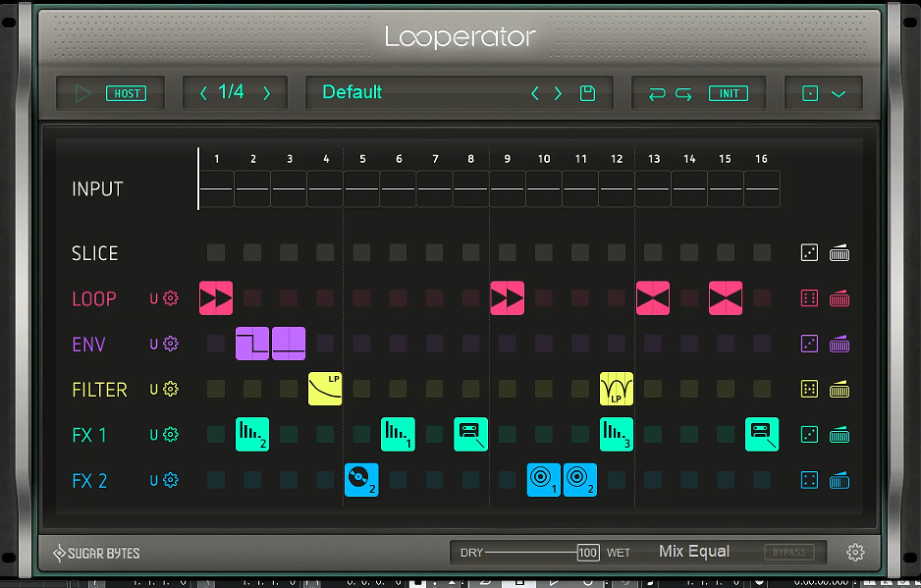Go to previous pattern before 1/4
Image resolution: width=921 pixels, height=588 pixels.
[x=203, y=93]
